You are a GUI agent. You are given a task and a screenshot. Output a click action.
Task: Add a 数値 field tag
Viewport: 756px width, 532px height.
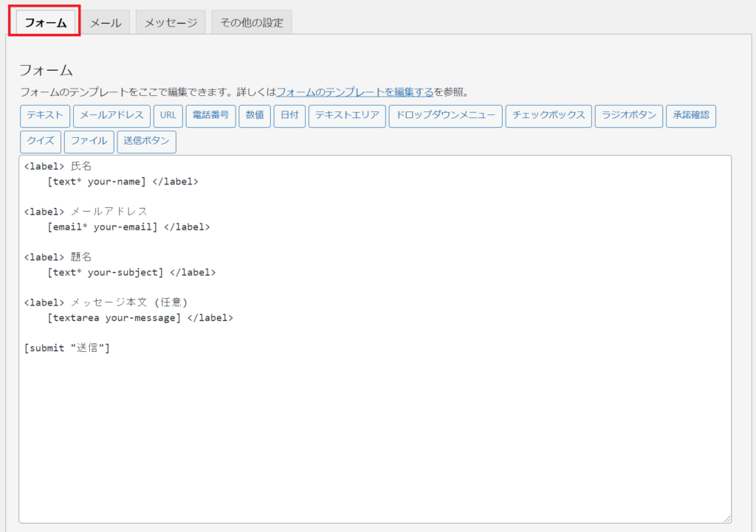tap(255, 116)
